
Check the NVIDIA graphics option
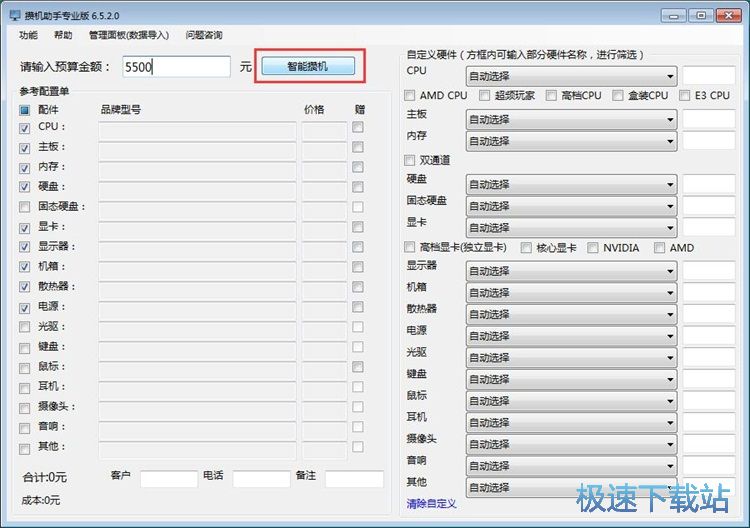tap(593, 248)
